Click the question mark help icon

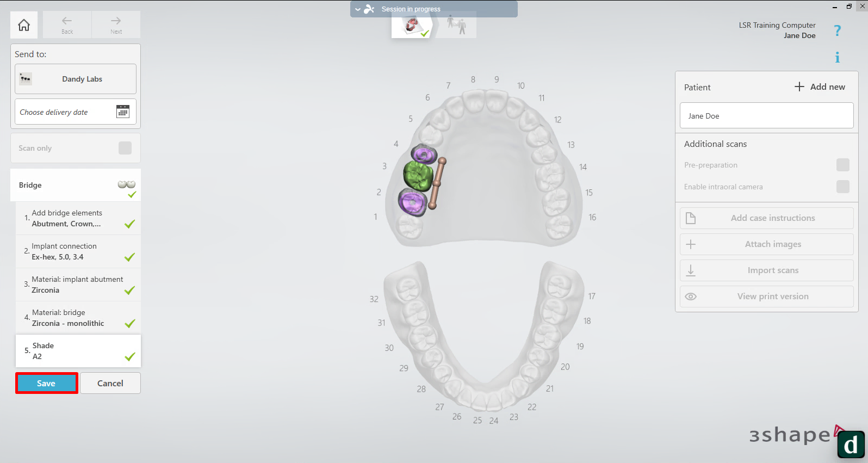point(837,31)
